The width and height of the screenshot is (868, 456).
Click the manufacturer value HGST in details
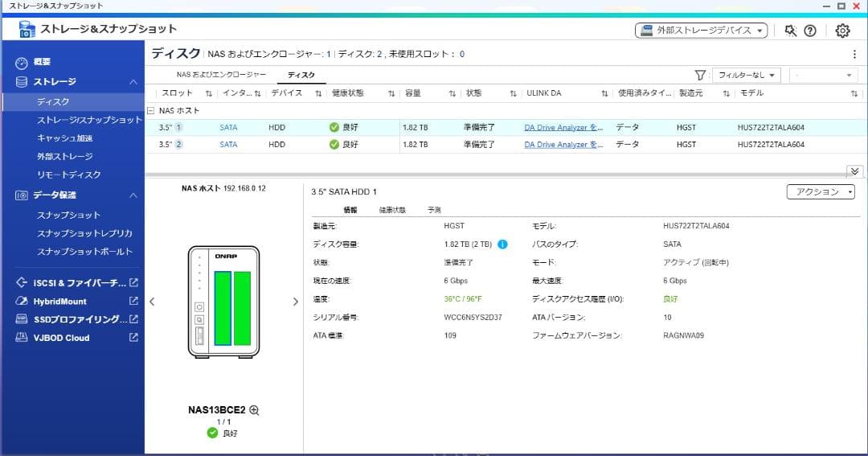point(454,226)
